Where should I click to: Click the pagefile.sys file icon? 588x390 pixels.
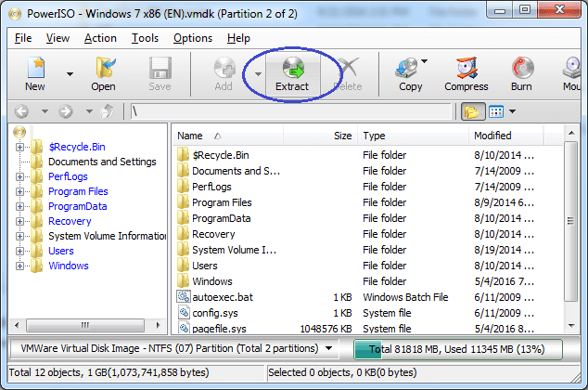184,328
